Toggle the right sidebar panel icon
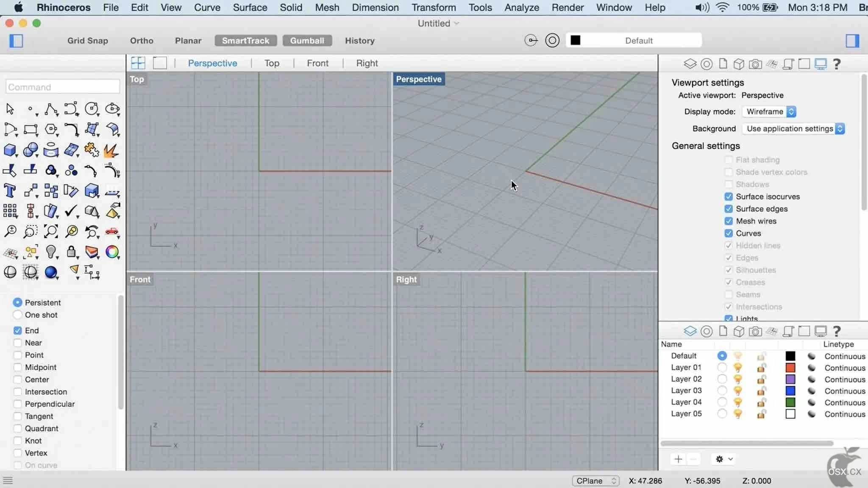Screen dimensions: 868x488 (x=852, y=41)
